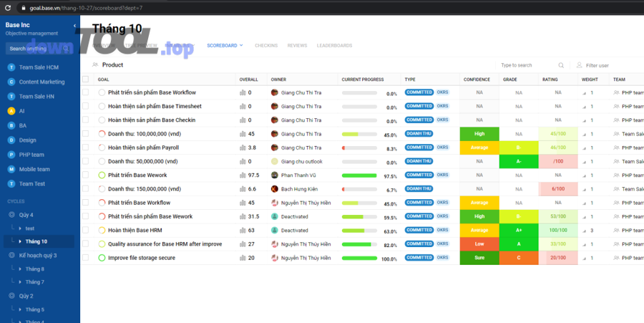This screenshot has width=644, height=323.
Task: Open the Scoreboard dropdown arrow
Action: click(x=241, y=45)
